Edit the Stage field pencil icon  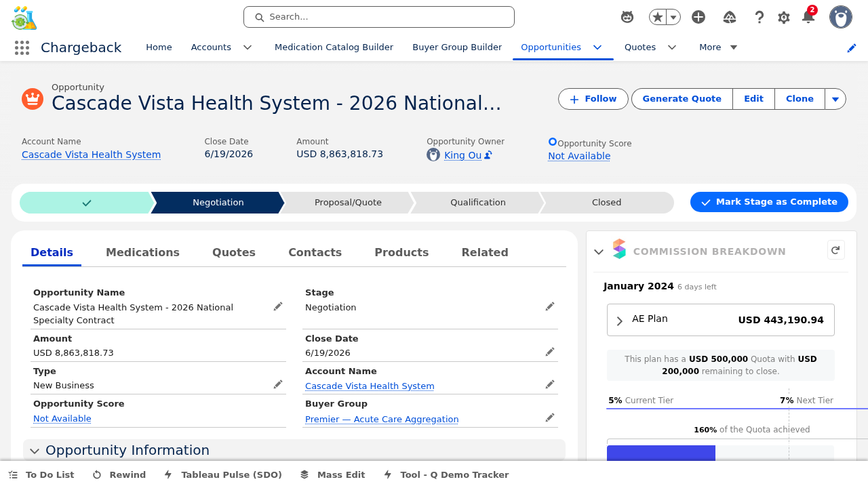tap(550, 306)
